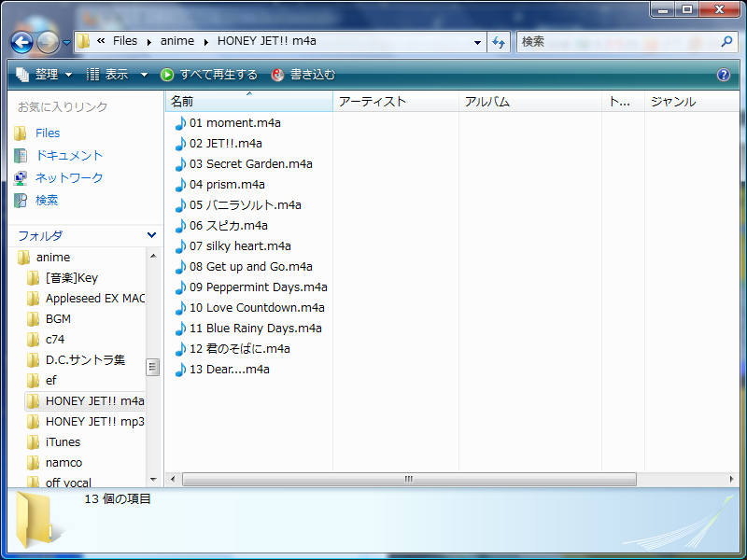Click the Forward navigation arrow

pos(49,42)
